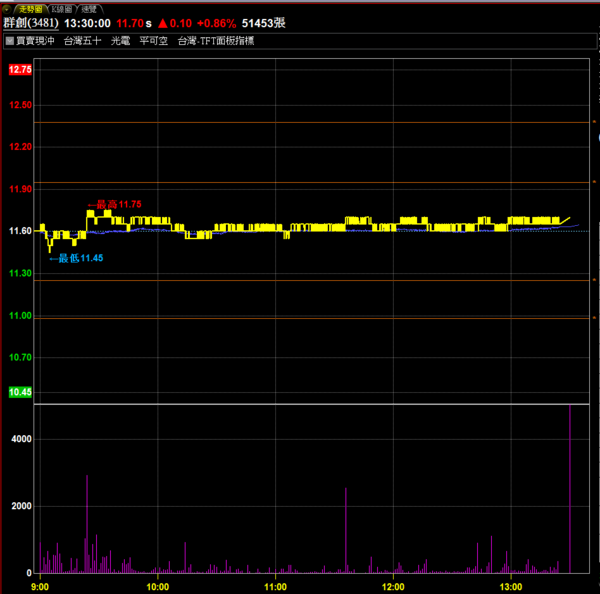
Task: Click the volume spike bar after 9:00
Action: 87,525
